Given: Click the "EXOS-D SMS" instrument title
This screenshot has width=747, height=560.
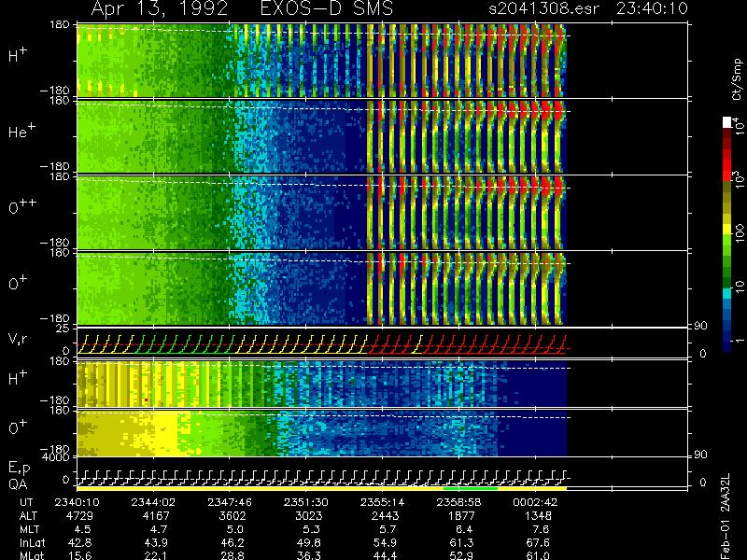Looking at the screenshot, I should tap(327, 9).
